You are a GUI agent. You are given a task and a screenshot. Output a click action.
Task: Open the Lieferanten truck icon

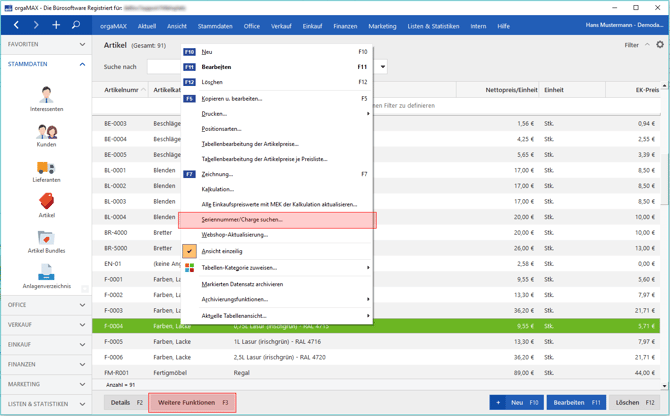(47, 171)
